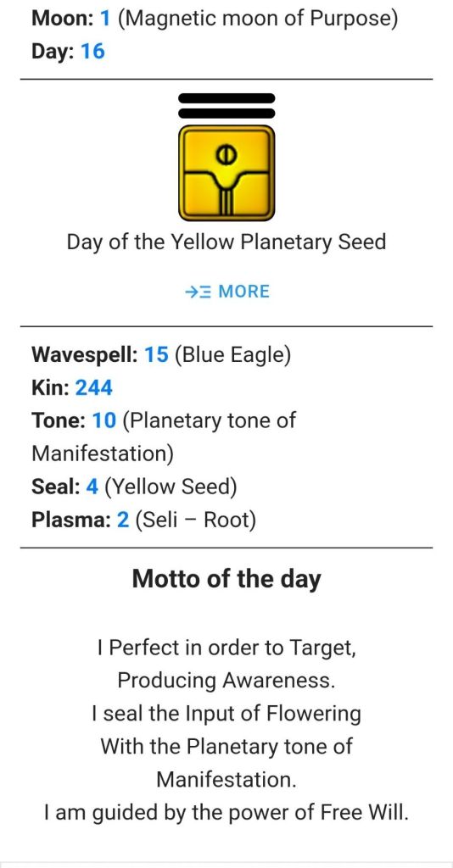453x868 pixels.
Task: Select the 'Day of the Yellow Planetary Seed' caption
Action: (226, 242)
